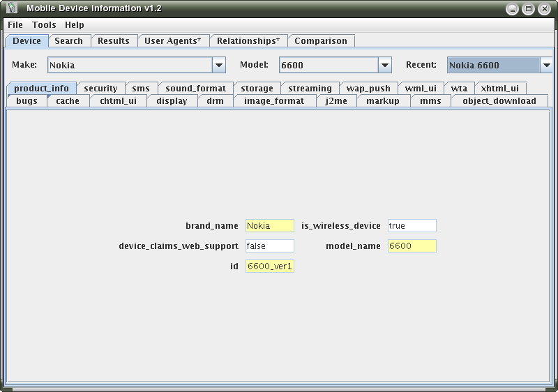Click the is_wireless_device value field

(x=412, y=226)
